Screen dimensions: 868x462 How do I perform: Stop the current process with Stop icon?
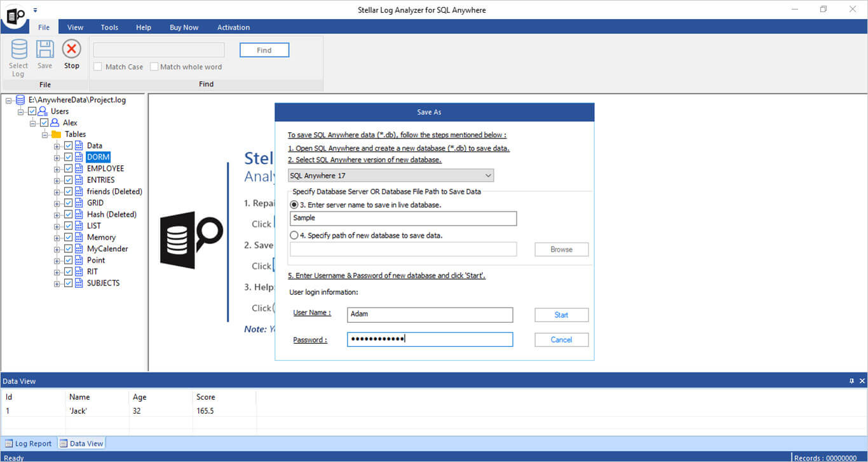pyautogui.click(x=71, y=49)
